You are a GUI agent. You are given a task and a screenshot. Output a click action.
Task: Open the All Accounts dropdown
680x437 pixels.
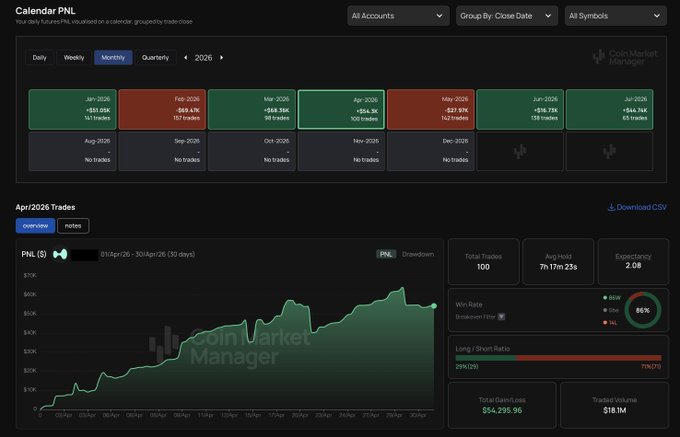398,16
